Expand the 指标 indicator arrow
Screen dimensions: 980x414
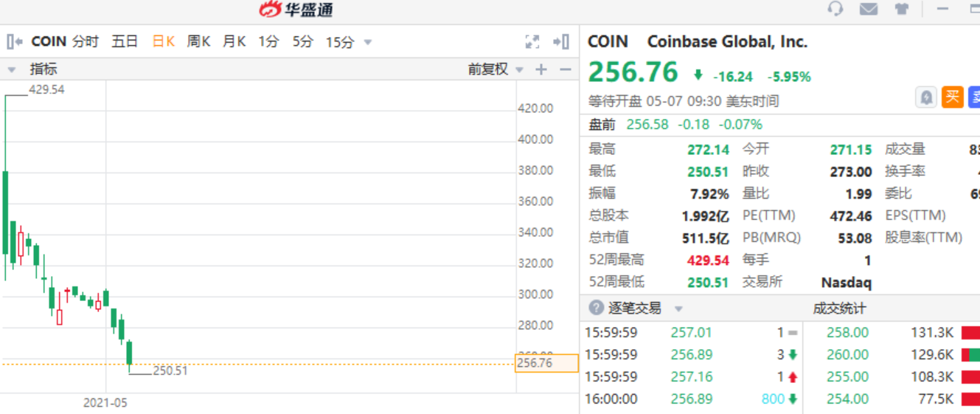tap(12, 70)
